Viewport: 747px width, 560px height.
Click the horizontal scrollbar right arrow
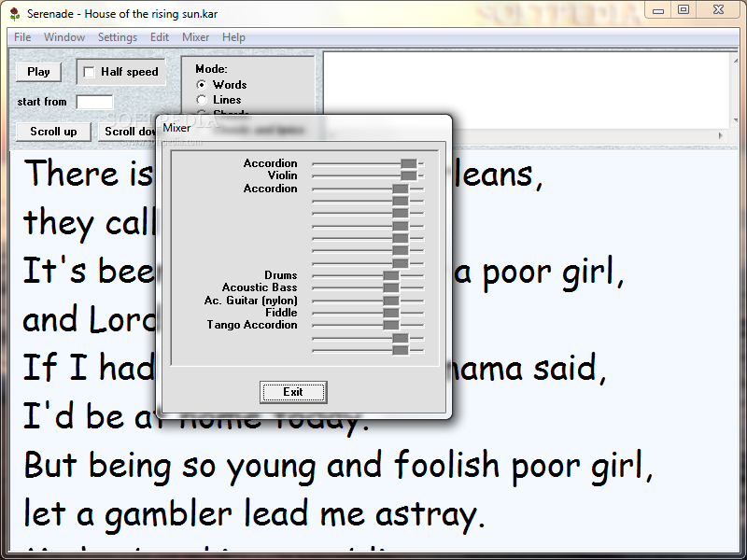[x=720, y=135]
